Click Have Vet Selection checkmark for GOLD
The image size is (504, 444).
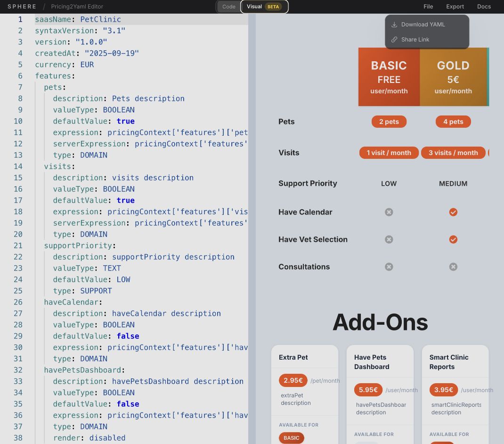[x=453, y=239]
